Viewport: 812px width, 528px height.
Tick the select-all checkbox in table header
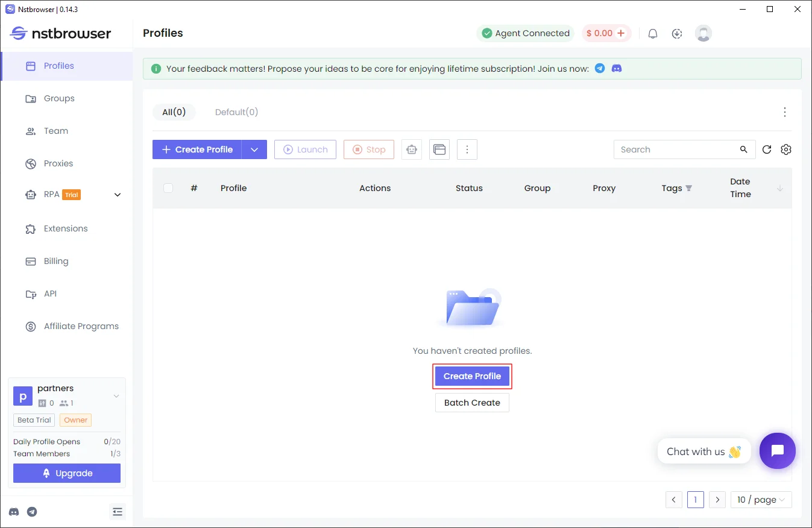(x=168, y=188)
